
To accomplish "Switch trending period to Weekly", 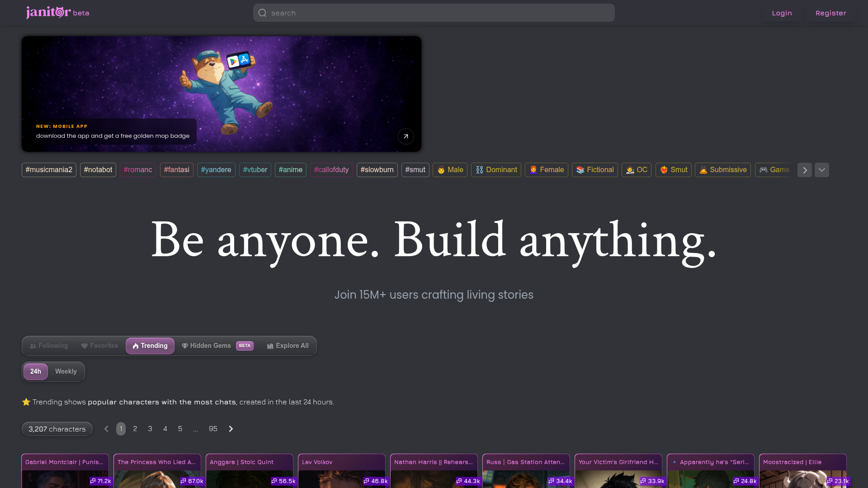I will pos(66,371).
